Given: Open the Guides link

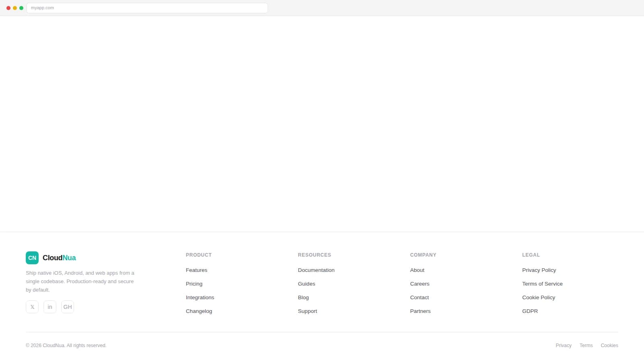Looking at the screenshot, I should [306, 284].
